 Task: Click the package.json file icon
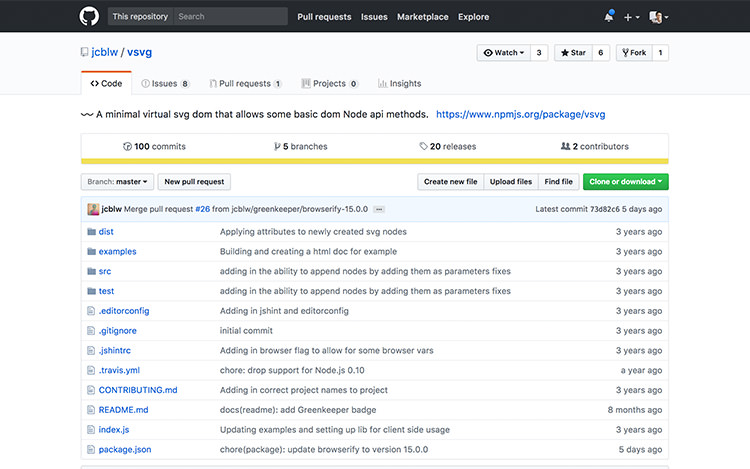[x=91, y=449]
